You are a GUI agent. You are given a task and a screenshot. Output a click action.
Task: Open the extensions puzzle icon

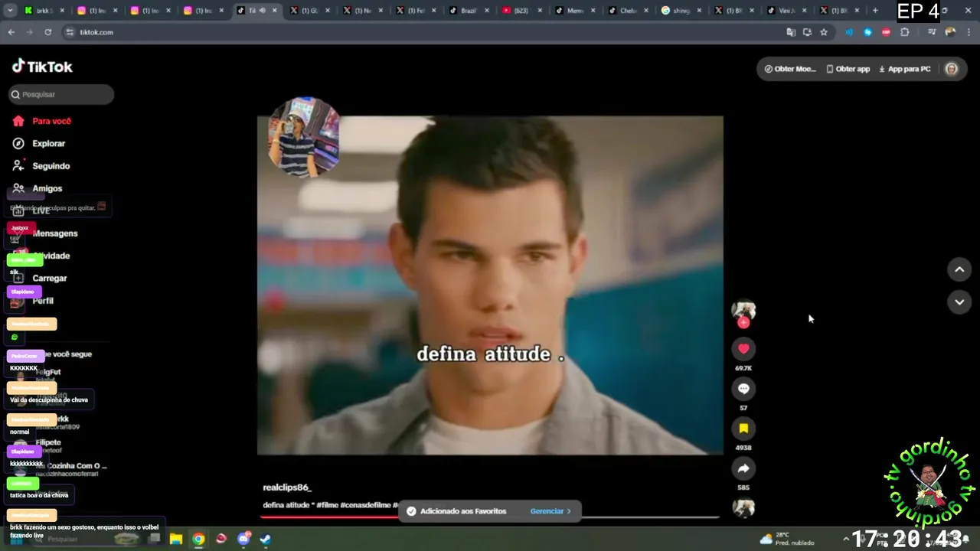(x=905, y=32)
